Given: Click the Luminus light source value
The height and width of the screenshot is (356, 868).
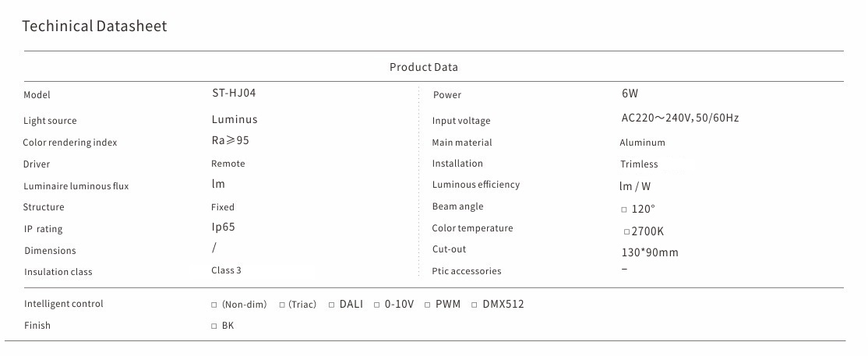Looking at the screenshot, I should (x=234, y=120).
